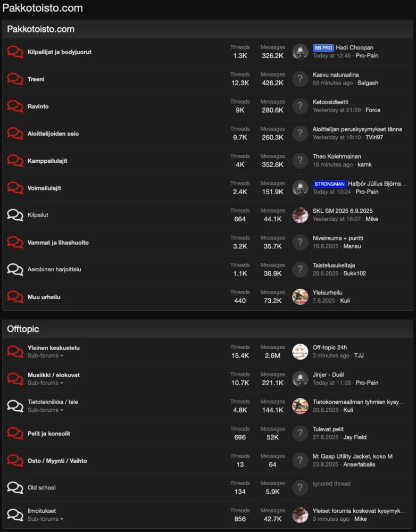Expand Sub-forums under Yleinen keskustelu
The width and height of the screenshot is (416, 532).
pyautogui.click(x=45, y=355)
